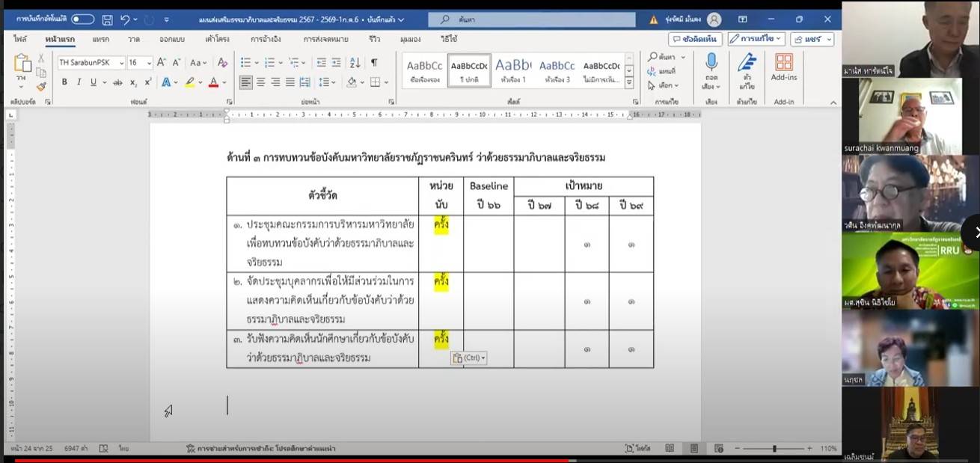The image size is (980, 463).
Task: Open the Add-ins button
Action: tap(784, 67)
